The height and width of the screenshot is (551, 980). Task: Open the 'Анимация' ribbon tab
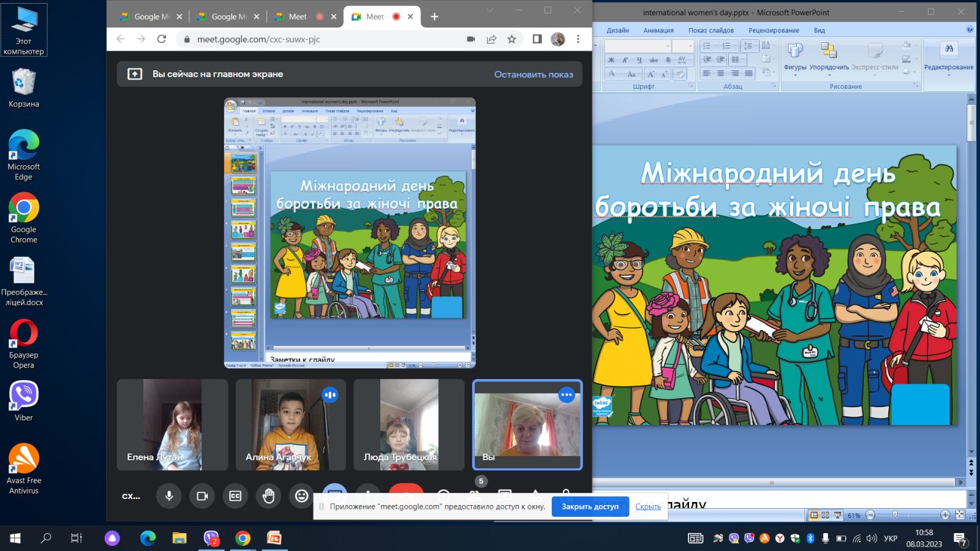(x=658, y=30)
